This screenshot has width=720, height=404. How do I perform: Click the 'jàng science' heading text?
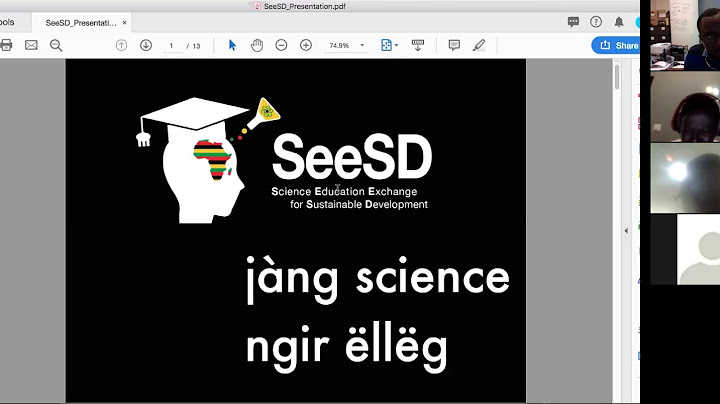378,279
